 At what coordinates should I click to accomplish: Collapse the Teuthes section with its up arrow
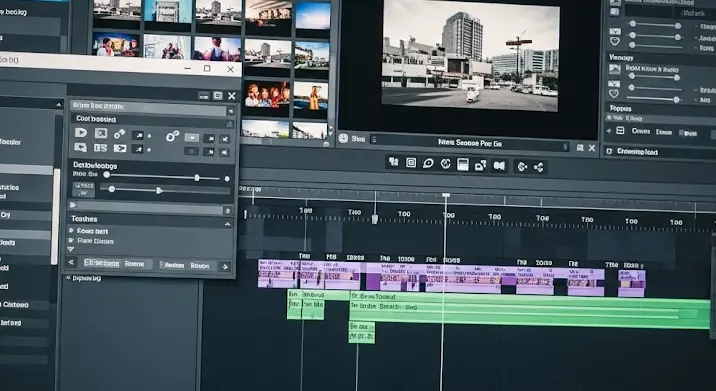coord(227,224)
